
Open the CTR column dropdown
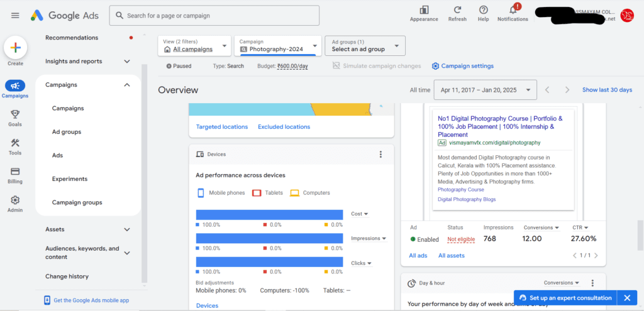[x=580, y=227]
